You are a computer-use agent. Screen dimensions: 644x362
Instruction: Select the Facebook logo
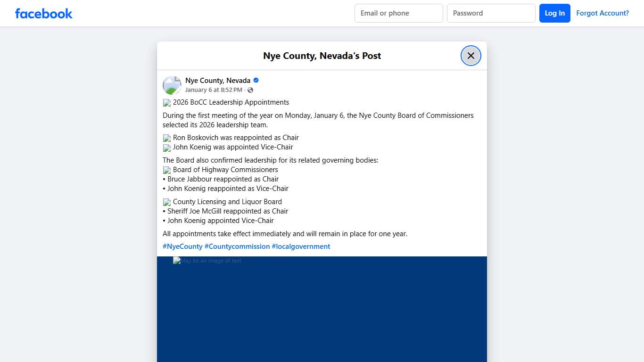[43, 13]
